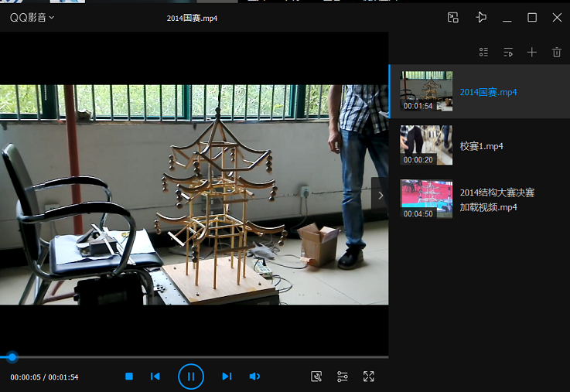570x392 pixels.
Task: Mute the volume speaker icon
Action: click(254, 377)
